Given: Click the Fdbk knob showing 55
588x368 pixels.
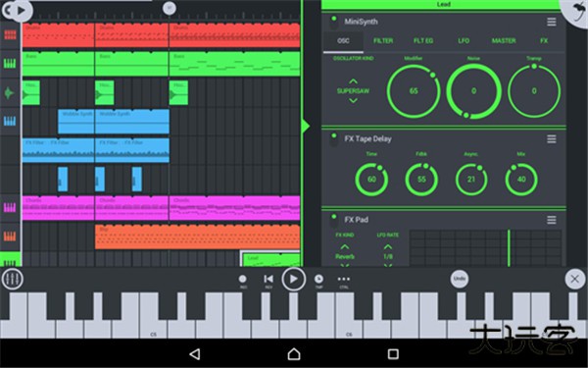Looking at the screenshot, I should tap(421, 180).
